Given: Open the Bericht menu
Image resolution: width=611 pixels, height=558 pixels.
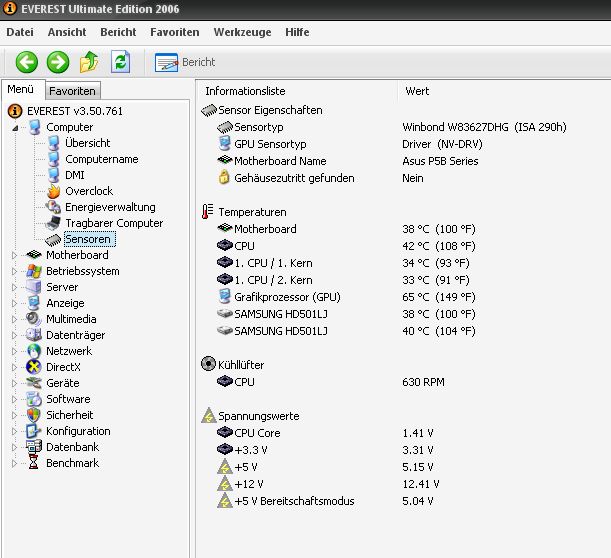Looking at the screenshot, I should point(118,32).
